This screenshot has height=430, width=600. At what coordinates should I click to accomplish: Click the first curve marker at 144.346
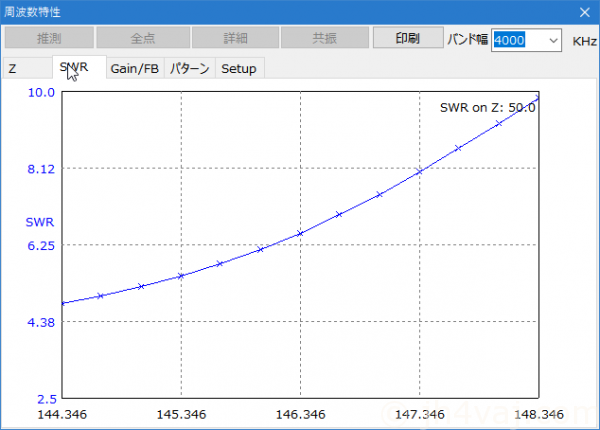pyautogui.click(x=62, y=303)
